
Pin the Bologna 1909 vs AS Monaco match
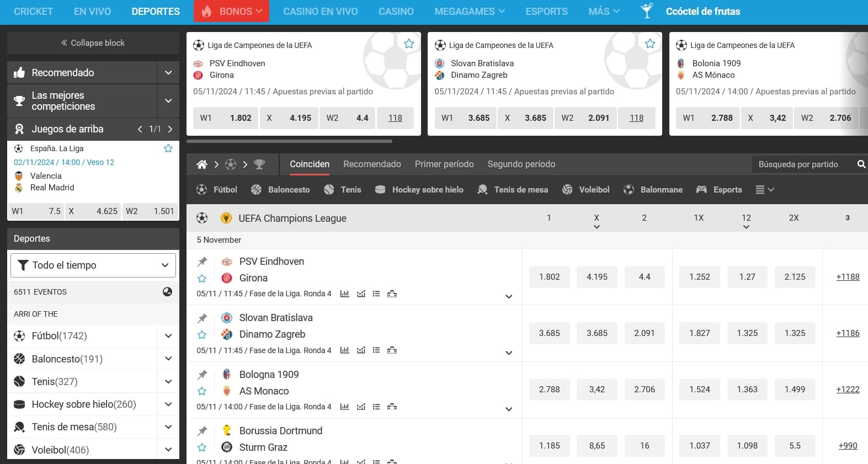(x=203, y=375)
